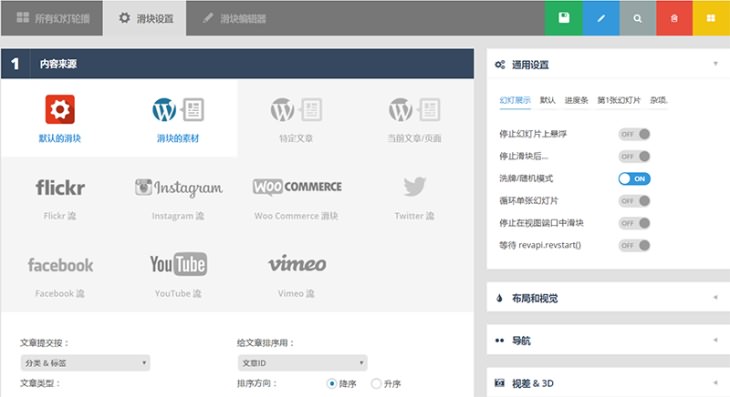Viewport: 730px width, 397px height.
Task: Click the yellow grid icon
Action: [711, 18]
